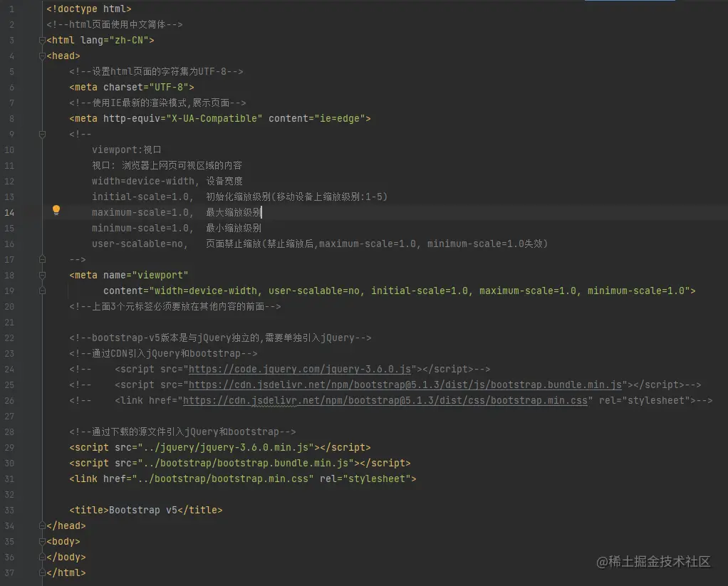Click the 'user-scalable=no,' comment text on line 16

(x=140, y=244)
